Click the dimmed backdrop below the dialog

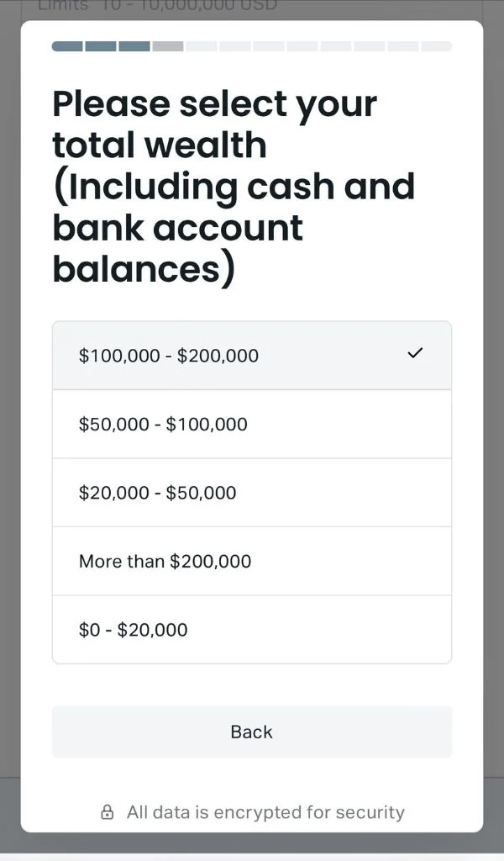point(252,845)
